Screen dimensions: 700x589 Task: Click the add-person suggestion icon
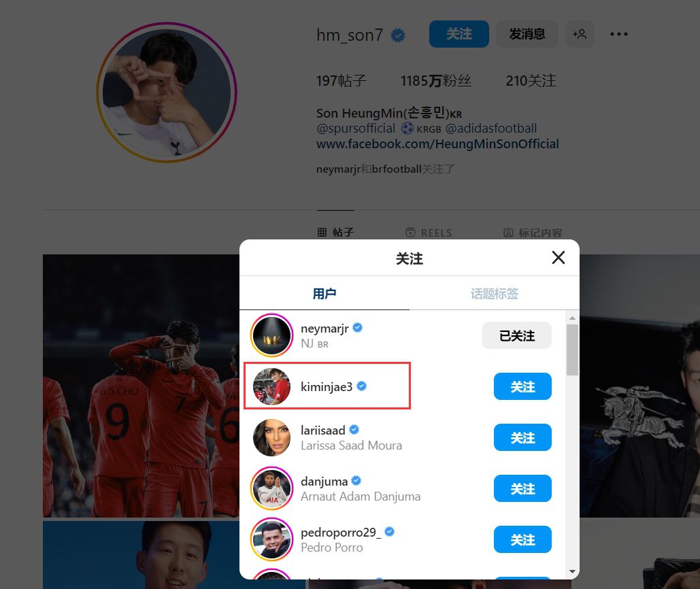580,34
